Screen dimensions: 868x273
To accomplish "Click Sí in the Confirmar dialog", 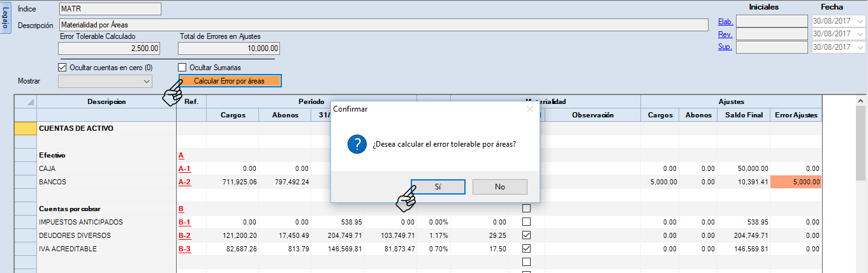I will [438, 187].
